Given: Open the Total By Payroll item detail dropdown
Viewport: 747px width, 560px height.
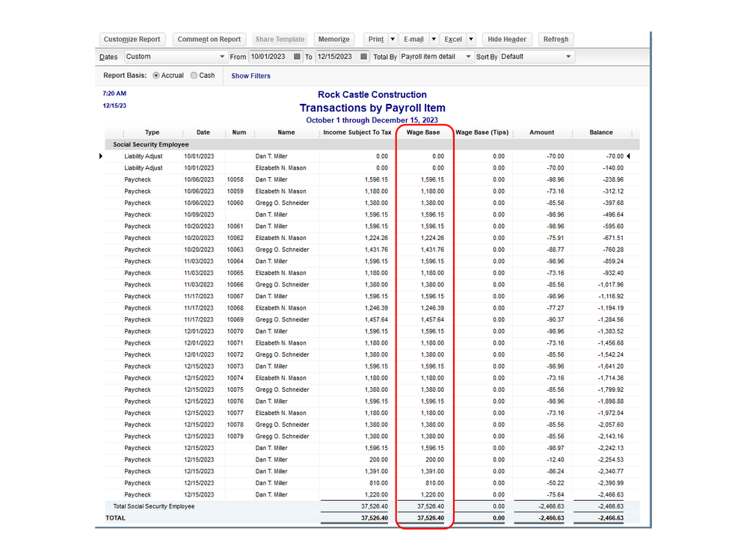Looking at the screenshot, I should 467,56.
